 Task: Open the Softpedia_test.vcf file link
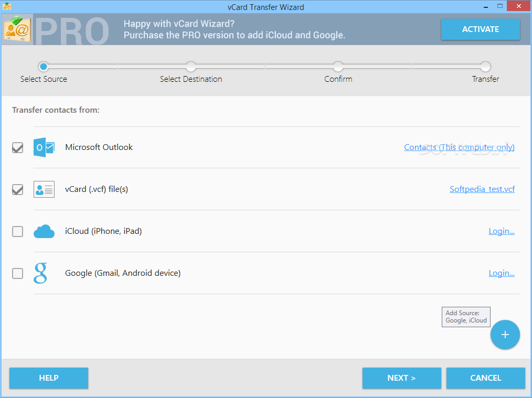(482, 189)
